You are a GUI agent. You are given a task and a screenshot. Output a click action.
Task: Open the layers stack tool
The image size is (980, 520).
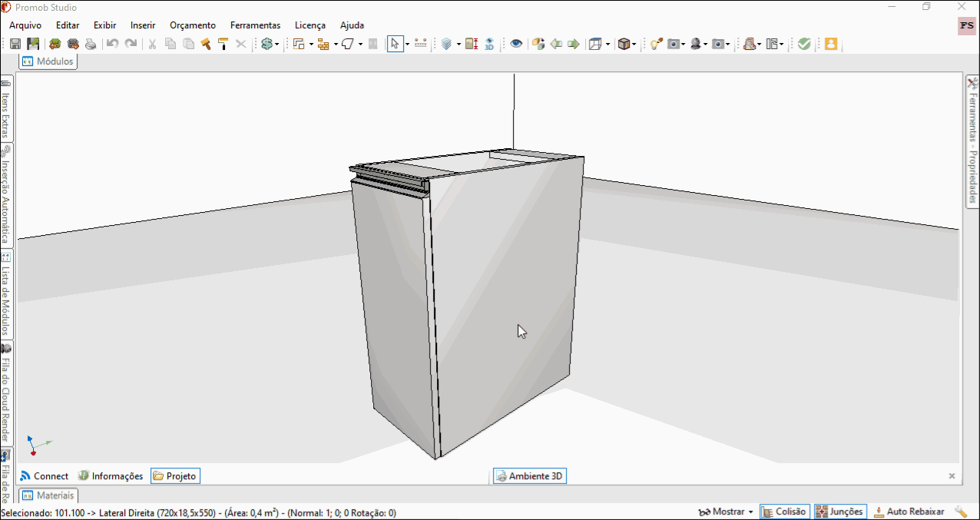(x=446, y=45)
